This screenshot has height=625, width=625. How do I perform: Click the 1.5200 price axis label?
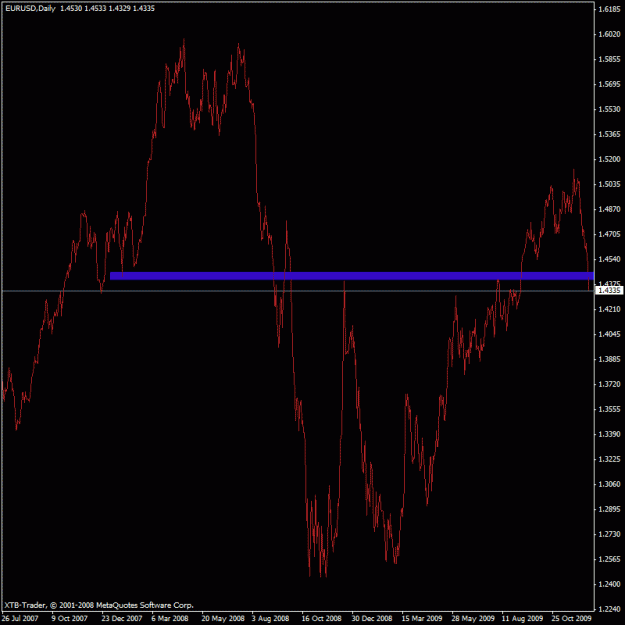[x=609, y=159]
